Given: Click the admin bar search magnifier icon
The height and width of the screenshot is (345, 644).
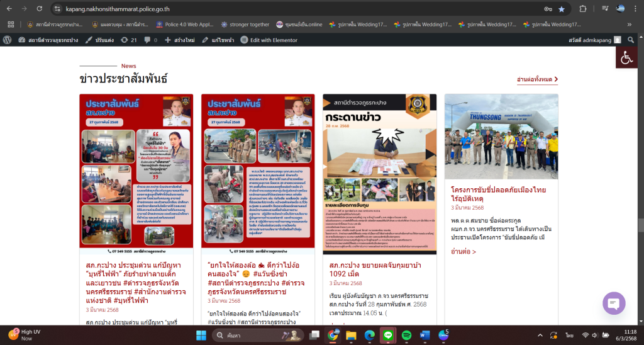Looking at the screenshot, I should click(x=630, y=40).
